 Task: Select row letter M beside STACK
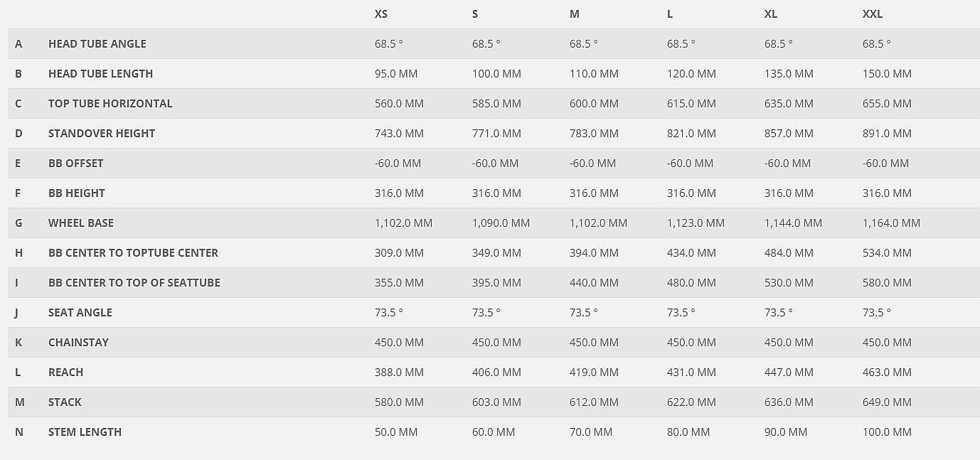(x=19, y=402)
